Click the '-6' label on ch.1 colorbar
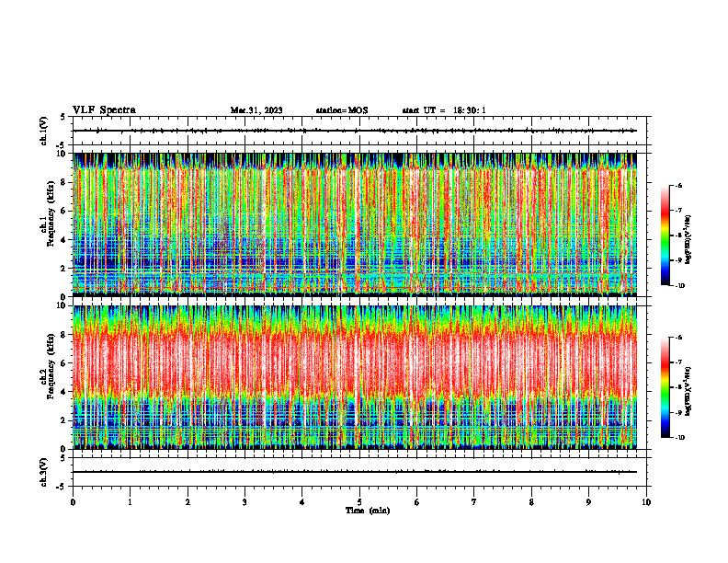The image size is (728, 563). [x=678, y=185]
